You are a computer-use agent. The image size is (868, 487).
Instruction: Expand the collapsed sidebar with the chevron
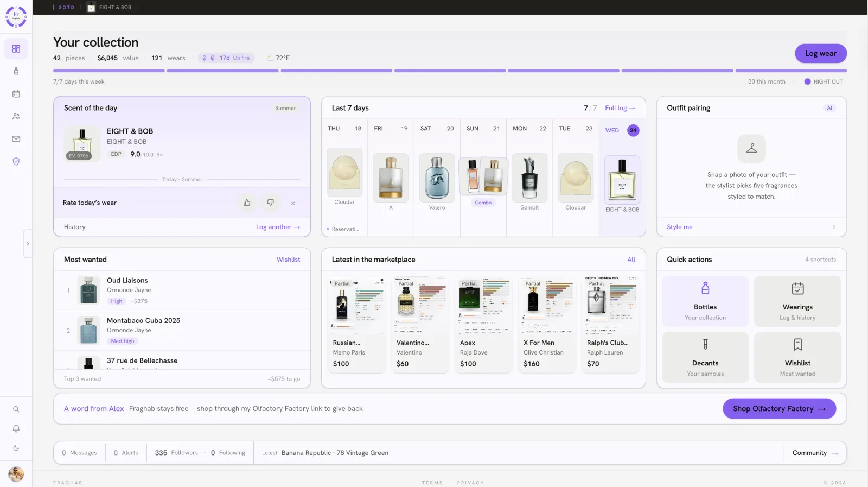tap(28, 244)
